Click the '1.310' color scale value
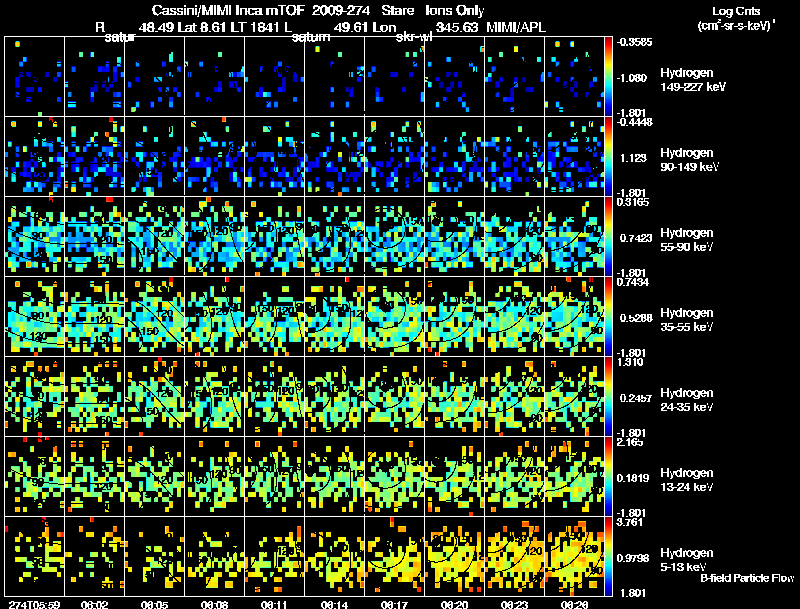The image size is (800, 609). (x=630, y=362)
